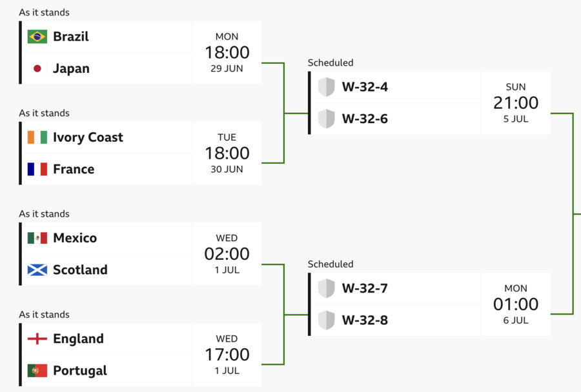Open the Portugal team link
This screenshot has height=392, width=581.
pyautogui.click(x=80, y=371)
